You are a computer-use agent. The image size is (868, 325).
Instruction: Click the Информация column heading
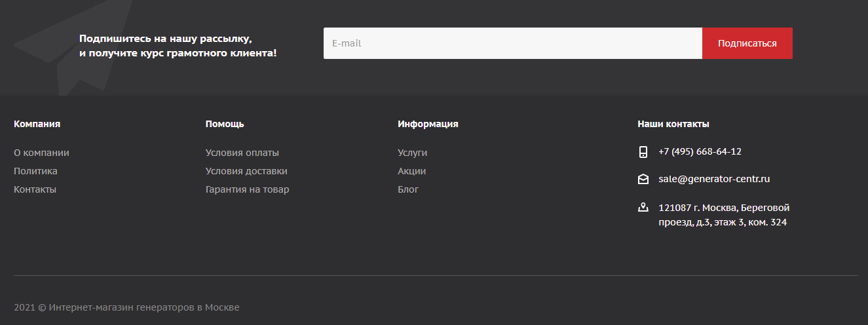click(428, 124)
